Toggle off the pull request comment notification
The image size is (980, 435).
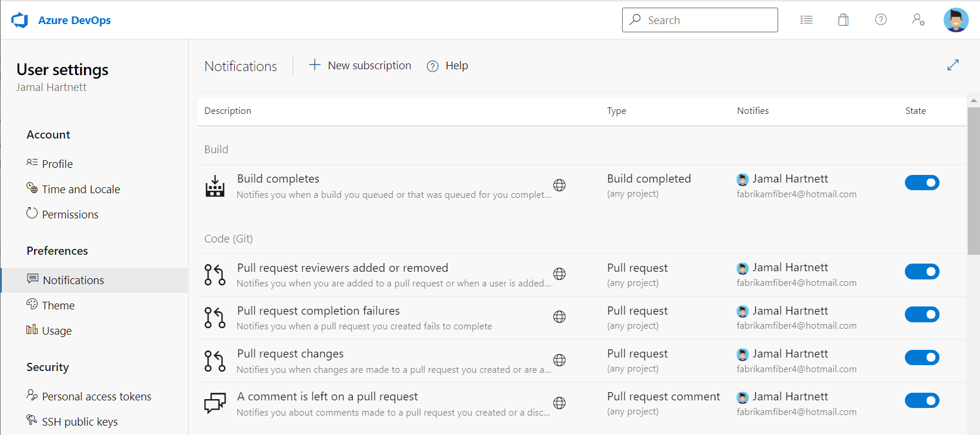[x=921, y=400]
